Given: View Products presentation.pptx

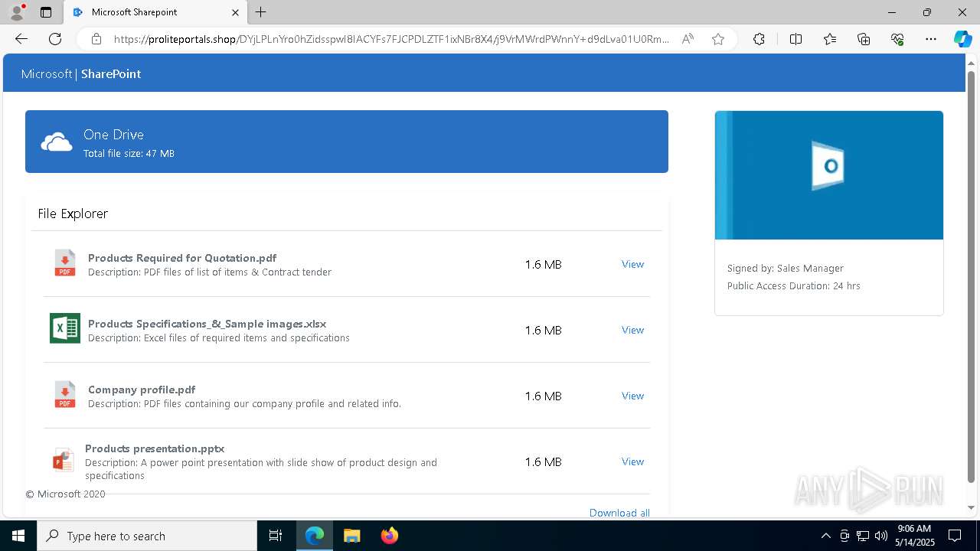Looking at the screenshot, I should (x=632, y=461).
